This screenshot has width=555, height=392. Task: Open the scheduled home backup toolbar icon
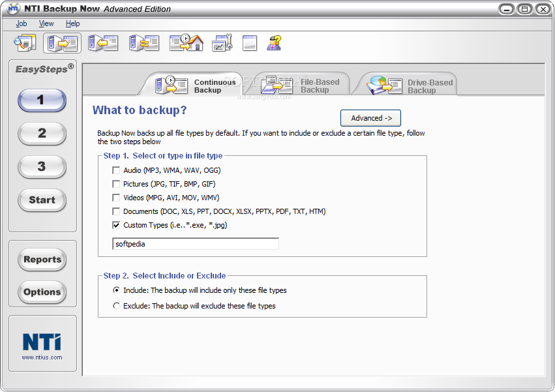point(187,43)
